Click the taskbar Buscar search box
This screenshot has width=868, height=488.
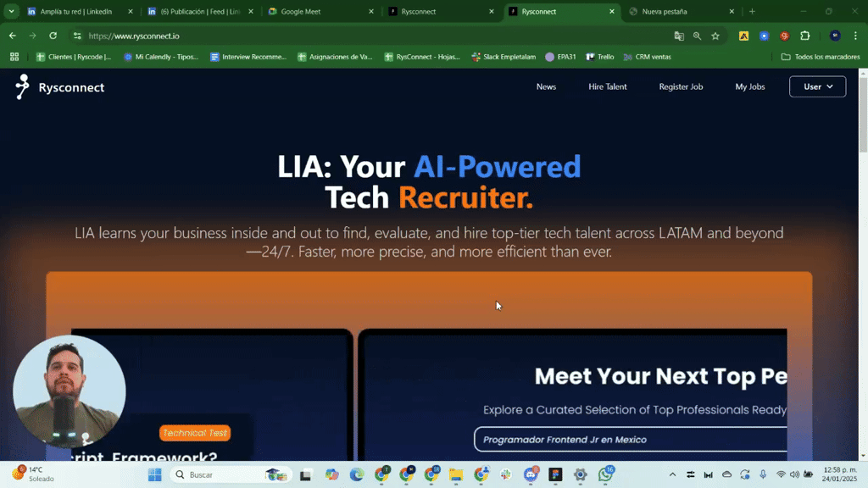click(x=231, y=474)
